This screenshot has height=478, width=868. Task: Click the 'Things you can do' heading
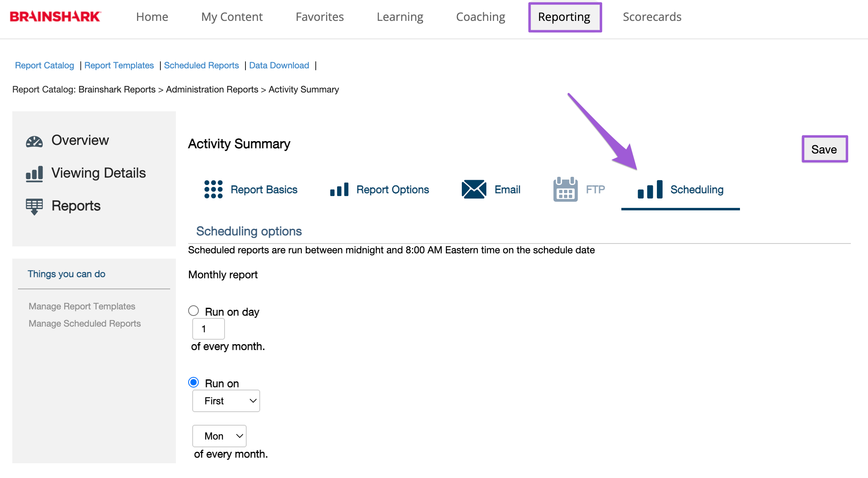click(x=67, y=274)
